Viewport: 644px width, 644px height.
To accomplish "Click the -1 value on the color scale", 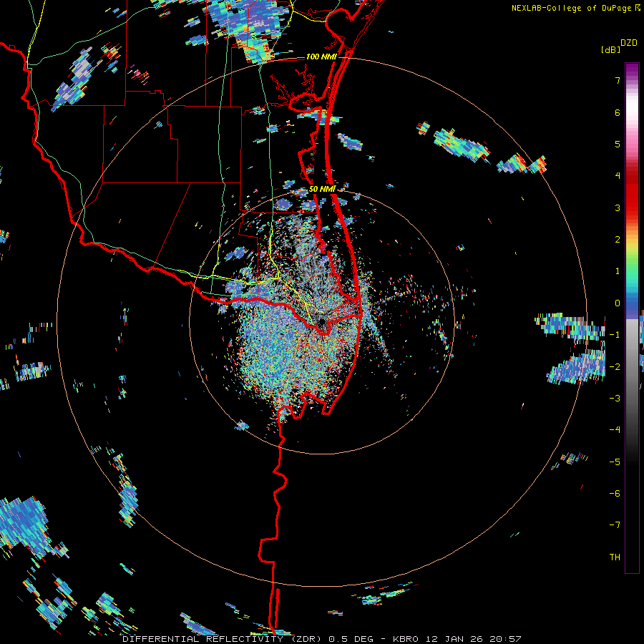I will [615, 335].
